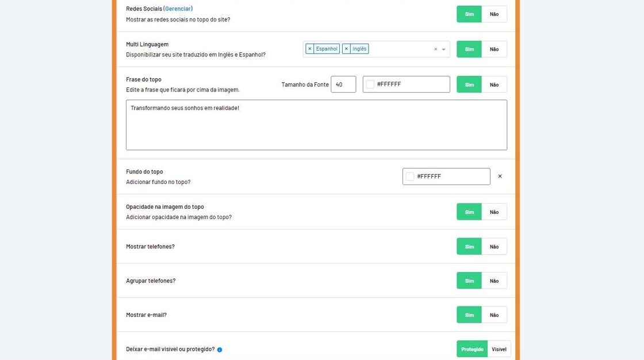Set Mostrar e-mail to Não
This screenshot has height=360, width=644.
click(494, 315)
